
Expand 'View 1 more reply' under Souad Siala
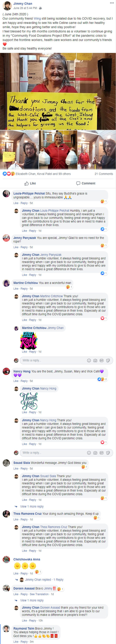(x=32, y=506)
